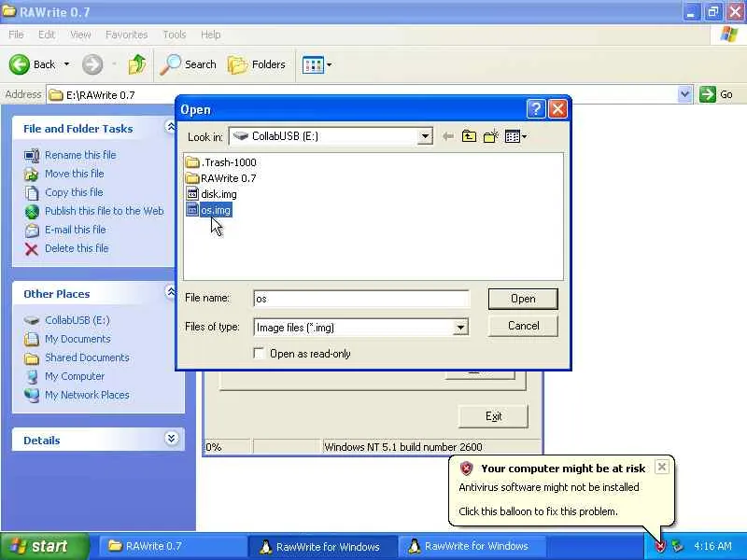Go up one folder level in Explorer toolbar
The image size is (747, 560).
(137, 64)
